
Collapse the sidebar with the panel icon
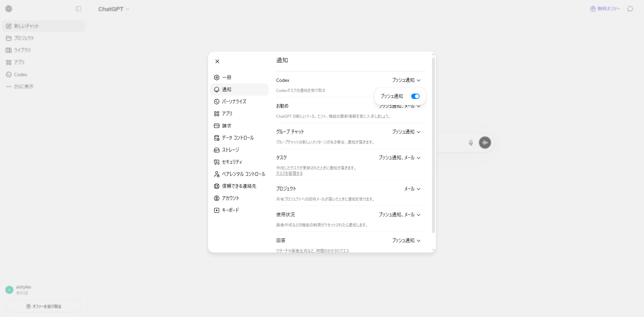78,9
